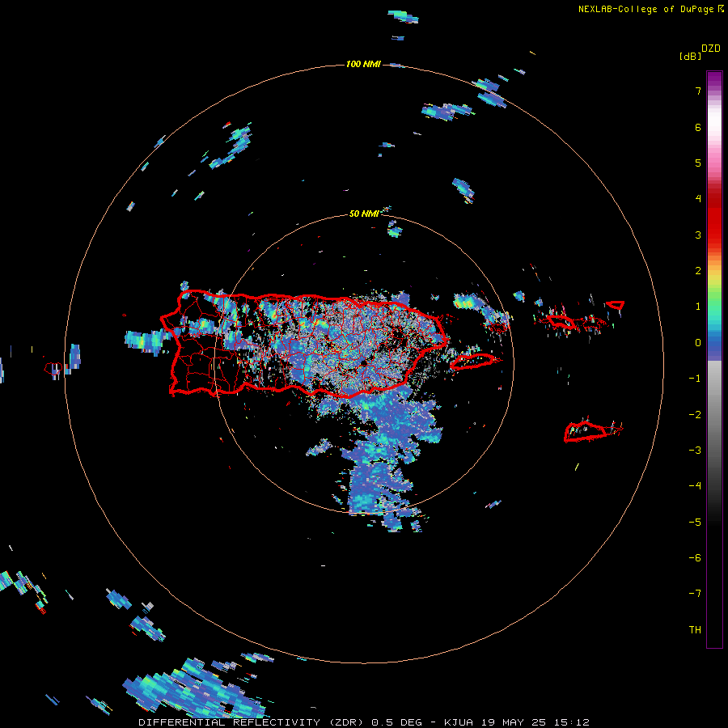
Task: Select the -1 value on the dB scale
Action: click(695, 379)
